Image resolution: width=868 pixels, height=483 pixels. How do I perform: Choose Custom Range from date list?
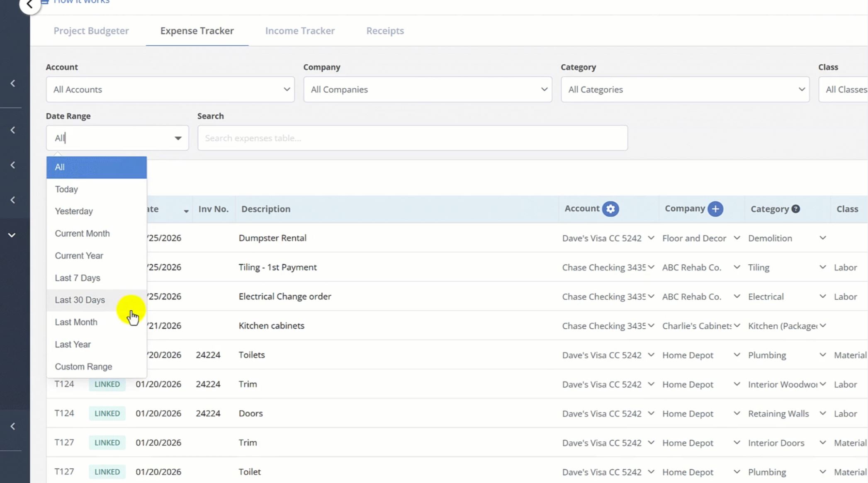tap(83, 366)
